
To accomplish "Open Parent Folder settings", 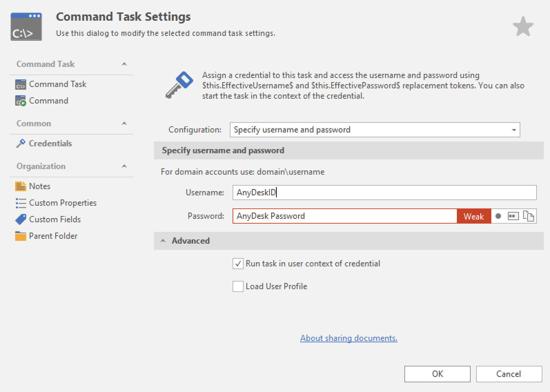I will point(53,236).
